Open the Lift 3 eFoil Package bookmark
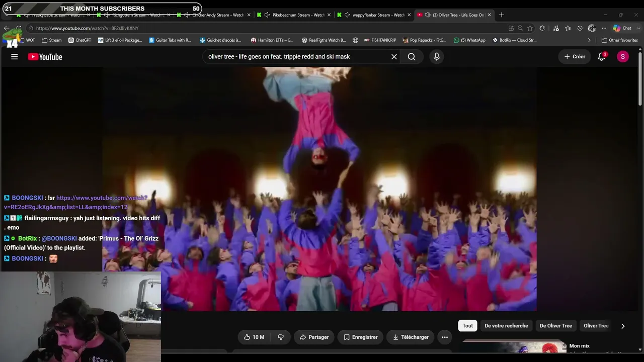Screen dimensions: 644x362 (x=120, y=40)
